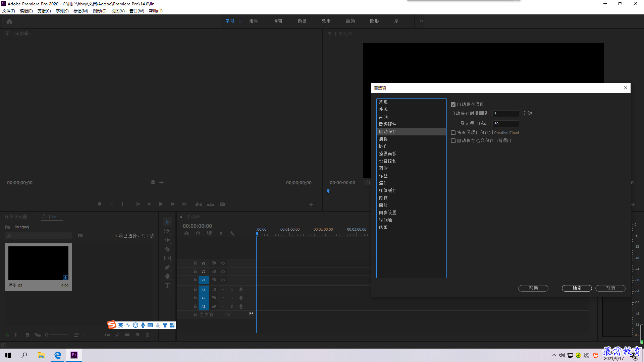Click Delete trash icon in Project panel
644x362 pixels.
tap(147, 335)
